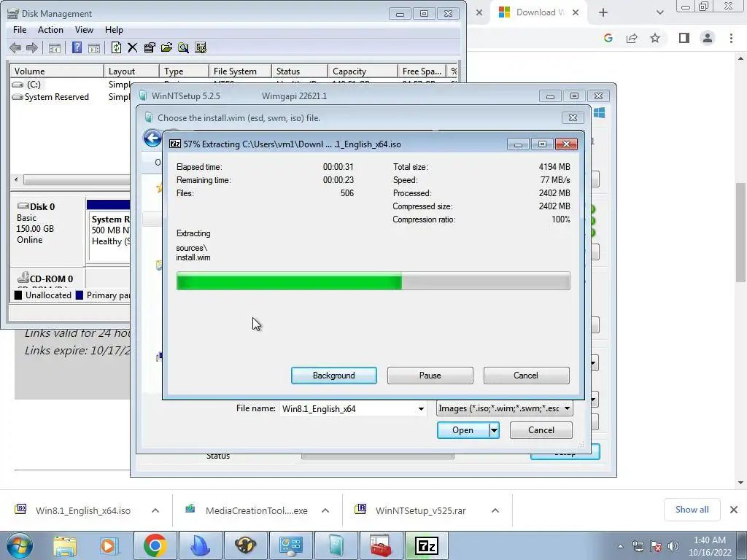Open Chrome three-dot menu
This screenshot has height=560, width=747.
(731, 38)
